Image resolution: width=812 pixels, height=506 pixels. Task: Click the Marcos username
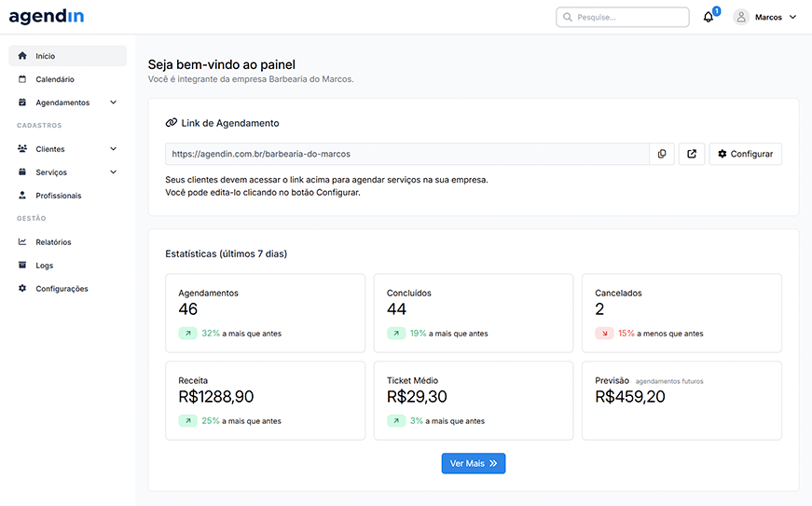(x=768, y=17)
